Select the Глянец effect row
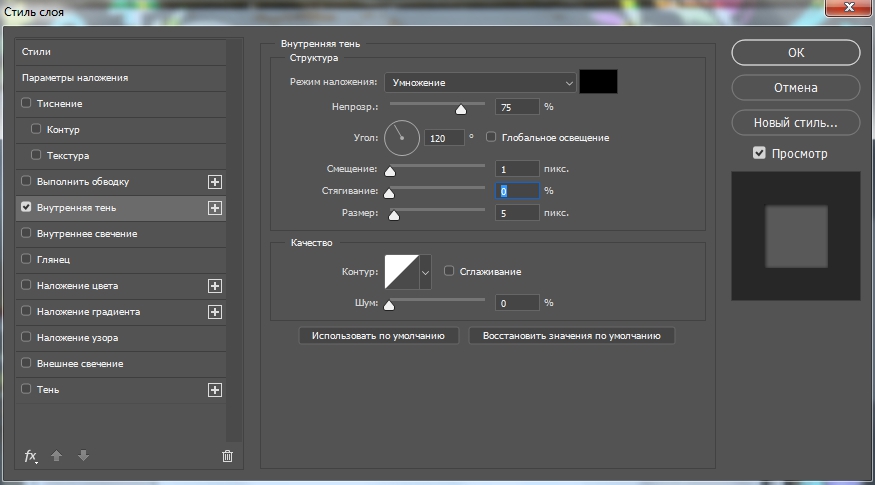The width and height of the screenshot is (875, 485). click(121, 260)
